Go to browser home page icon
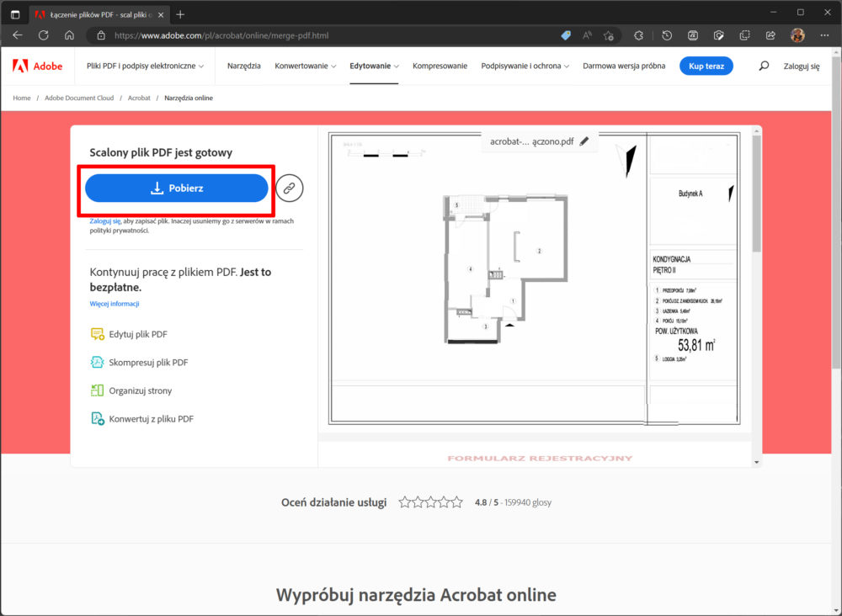The image size is (842, 616). coord(69,35)
